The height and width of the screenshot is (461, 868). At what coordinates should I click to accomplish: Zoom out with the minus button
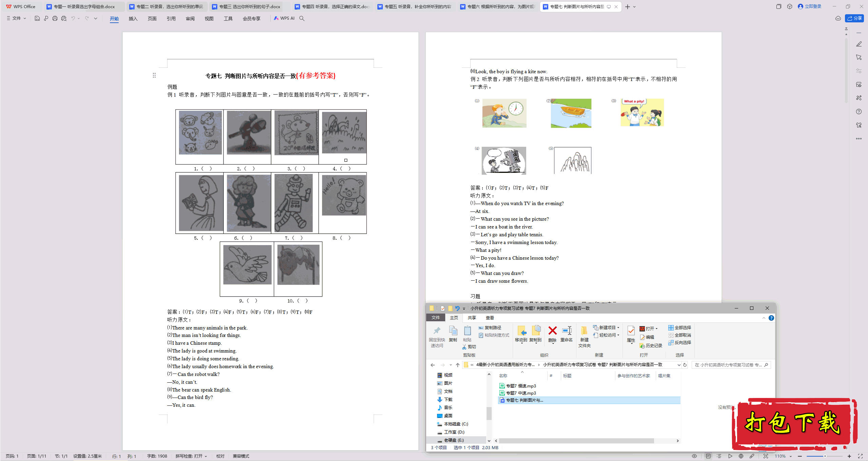[x=800, y=456]
